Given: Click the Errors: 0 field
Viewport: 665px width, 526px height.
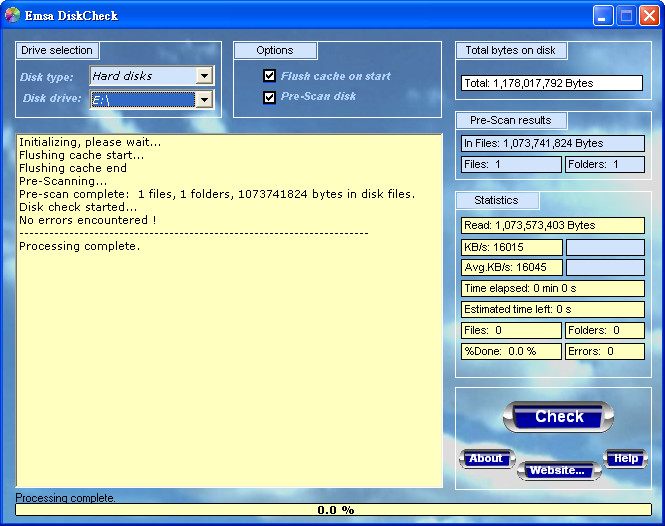Looking at the screenshot, I should (605, 351).
